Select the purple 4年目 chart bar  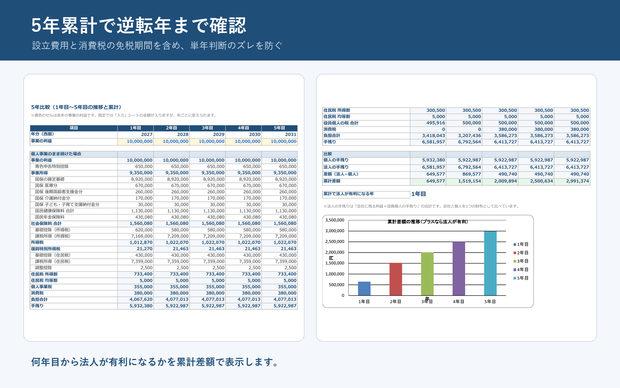coord(459,269)
